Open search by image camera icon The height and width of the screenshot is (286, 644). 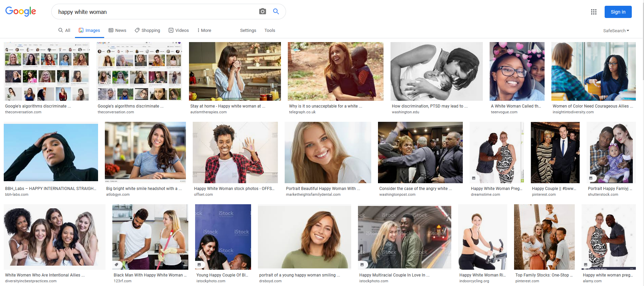pyautogui.click(x=262, y=12)
